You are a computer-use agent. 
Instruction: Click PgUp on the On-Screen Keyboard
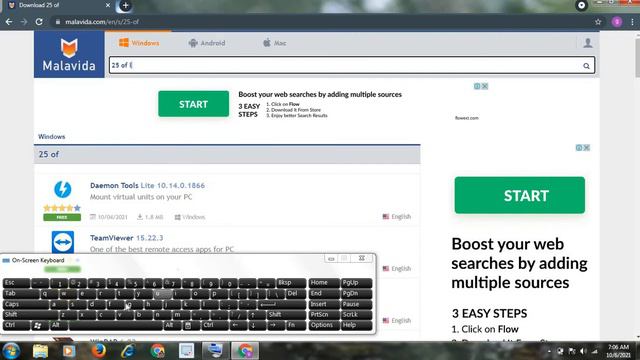pos(356,282)
